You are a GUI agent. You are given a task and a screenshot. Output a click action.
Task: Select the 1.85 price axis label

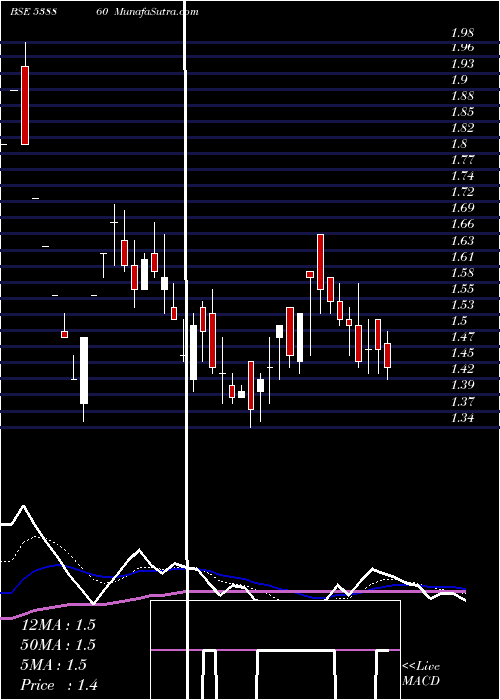pos(462,112)
